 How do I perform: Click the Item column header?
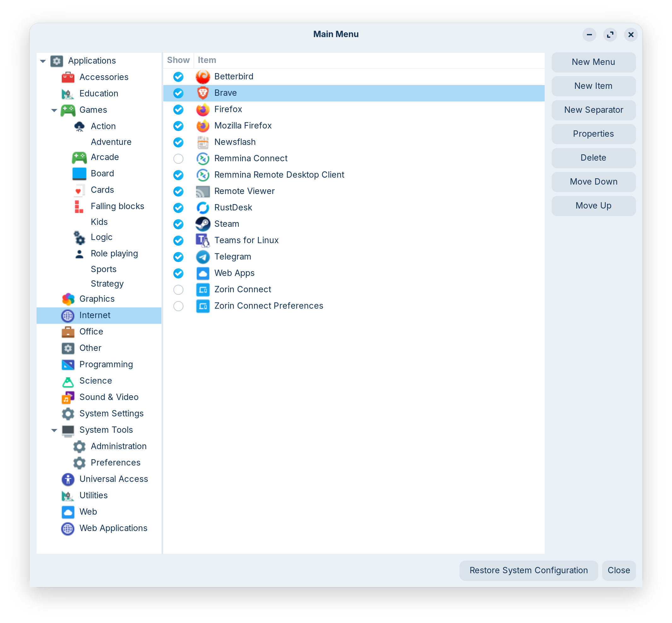(207, 60)
